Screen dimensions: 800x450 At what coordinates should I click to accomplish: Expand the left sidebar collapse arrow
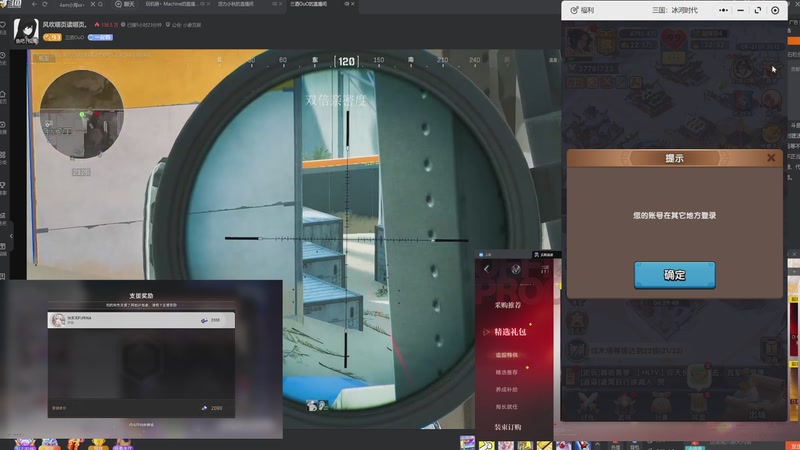(x=11, y=236)
